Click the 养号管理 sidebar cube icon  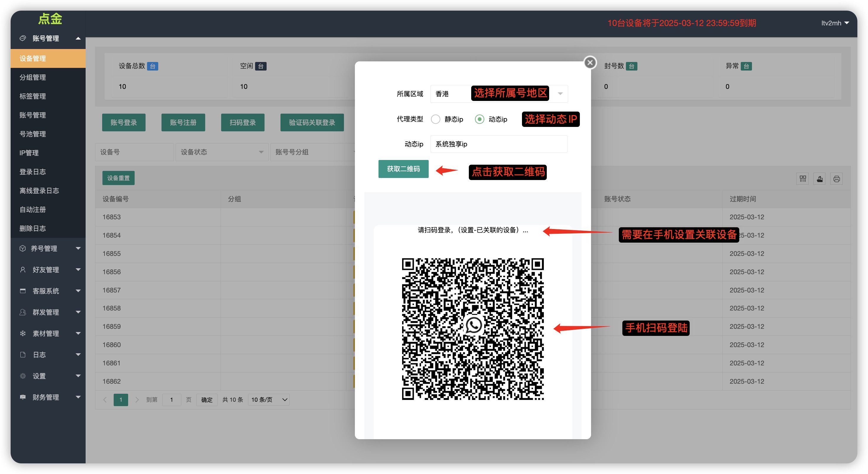coord(22,248)
